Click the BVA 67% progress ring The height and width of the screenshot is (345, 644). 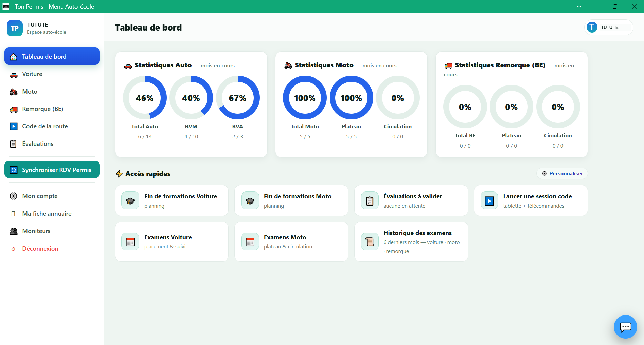point(237,98)
